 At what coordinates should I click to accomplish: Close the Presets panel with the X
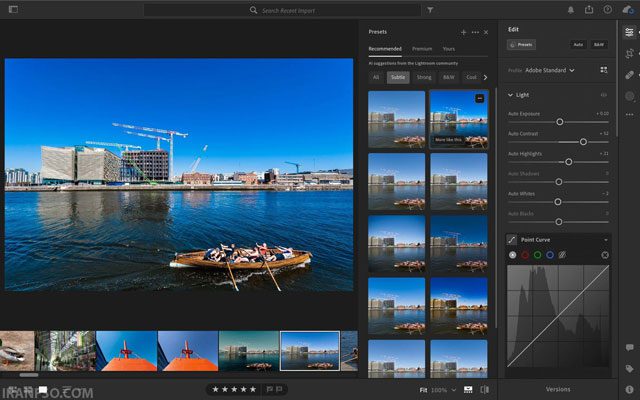(486, 32)
